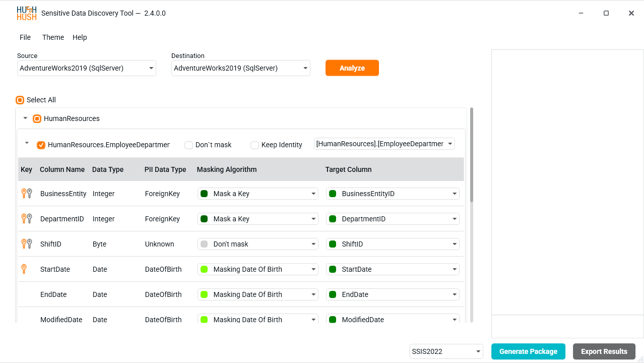Click green indicator in ShiftID target column

pos(333,244)
